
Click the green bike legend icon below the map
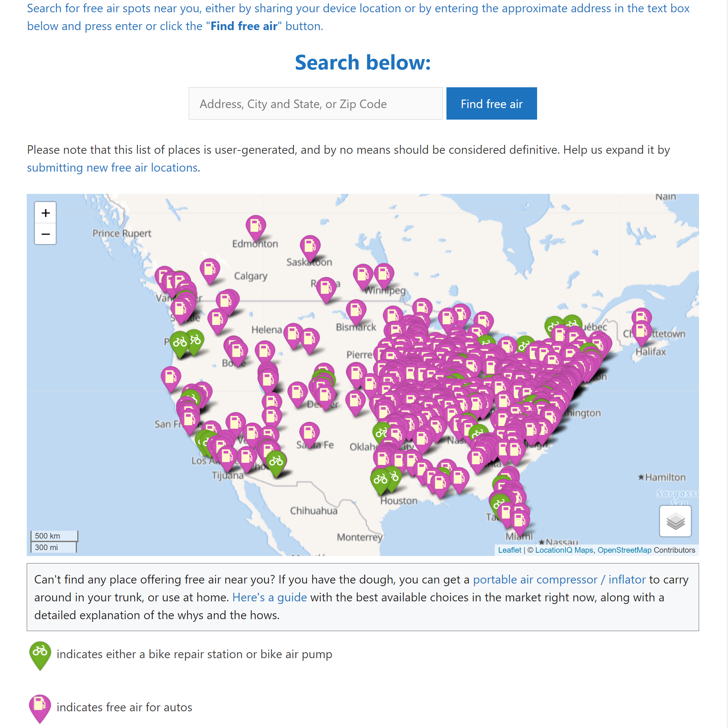[x=40, y=654]
